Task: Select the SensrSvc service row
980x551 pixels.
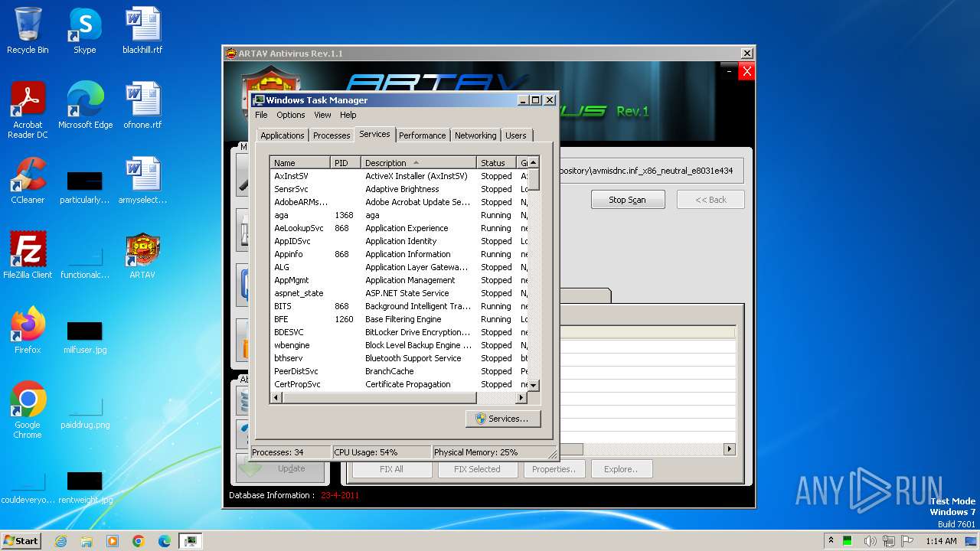Action: pyautogui.click(x=400, y=189)
